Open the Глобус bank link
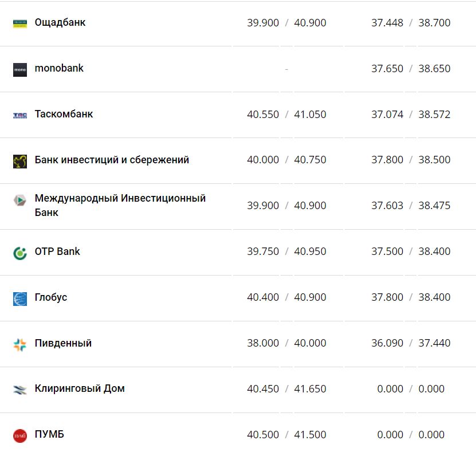Viewport: 476px width, 452px height. point(51,297)
